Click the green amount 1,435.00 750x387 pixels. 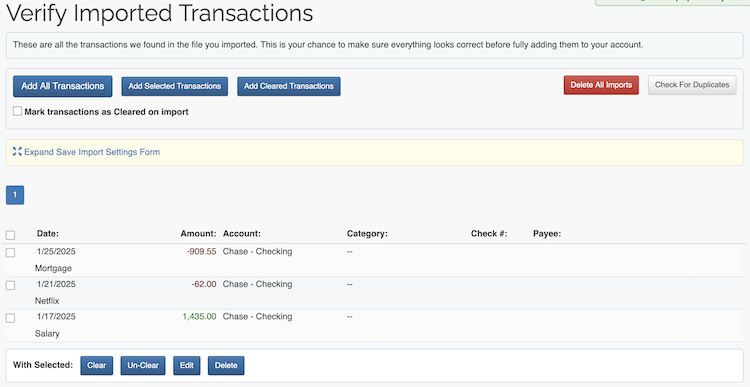(x=199, y=317)
